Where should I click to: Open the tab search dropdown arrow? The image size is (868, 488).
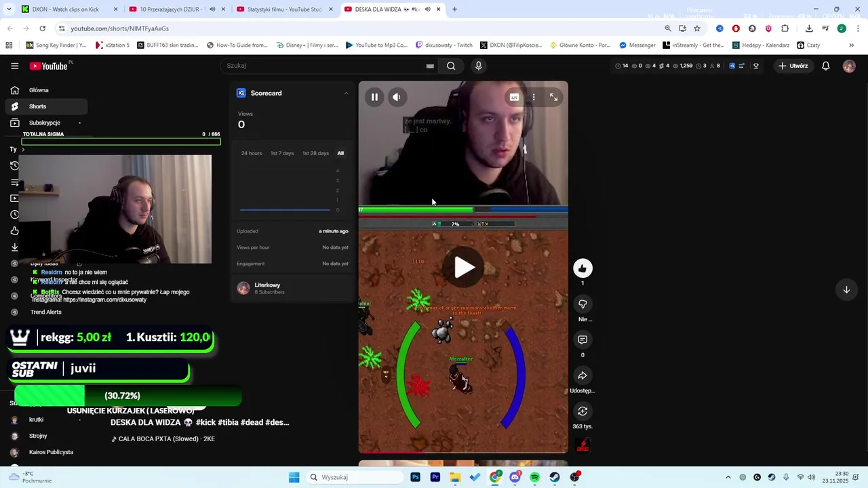(x=8, y=9)
